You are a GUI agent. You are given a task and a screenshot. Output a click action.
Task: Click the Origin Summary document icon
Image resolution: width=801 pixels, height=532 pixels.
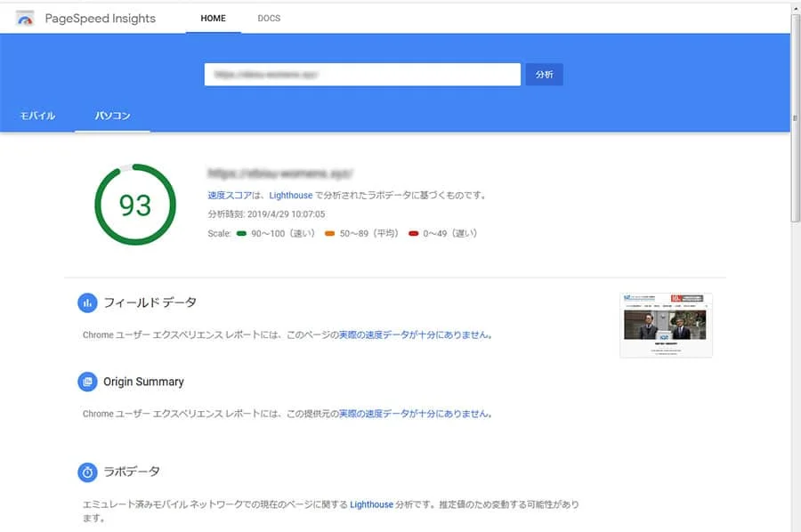click(87, 383)
